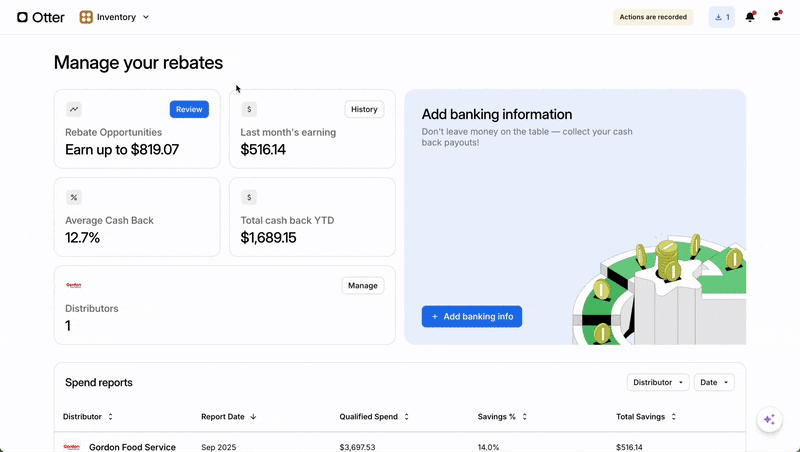Click the Gordon logo in Distributors card

point(74,285)
